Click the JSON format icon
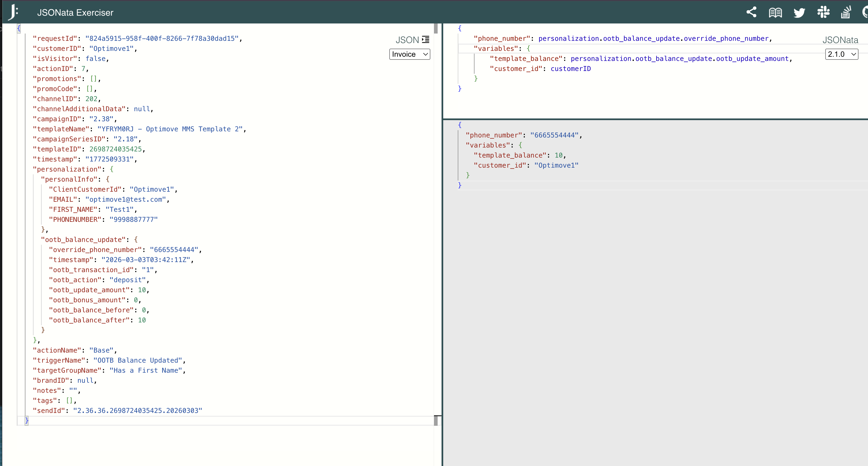 tap(426, 39)
